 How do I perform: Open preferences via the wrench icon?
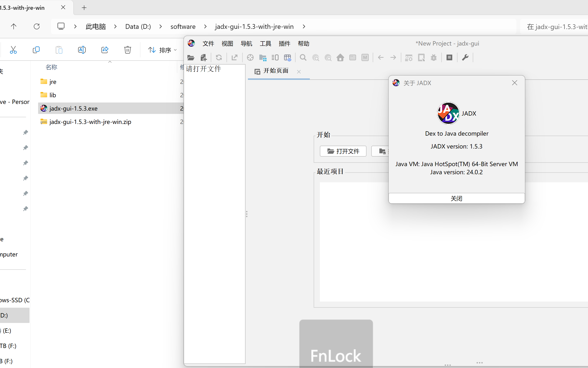[465, 58]
